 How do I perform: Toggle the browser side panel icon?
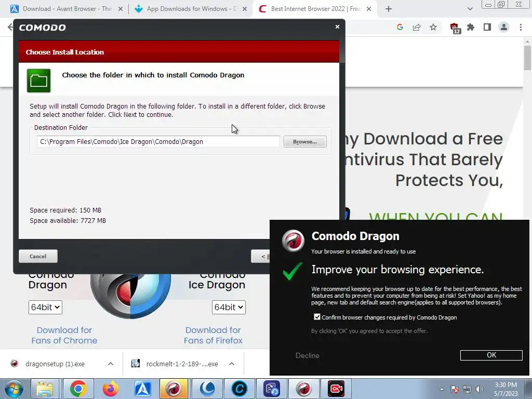click(487, 27)
